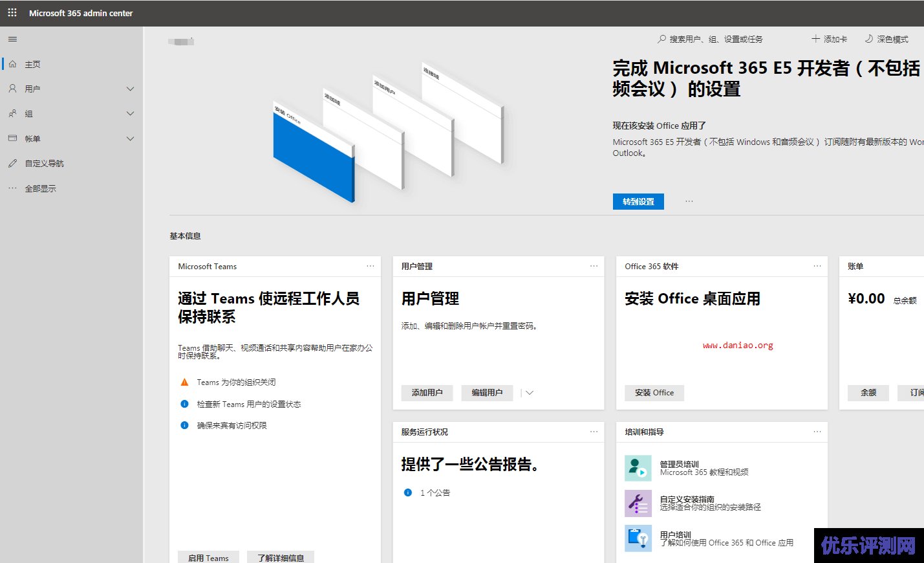The width and height of the screenshot is (924, 563).
Task: Open the app launcher waffle icon
Action: 12,12
